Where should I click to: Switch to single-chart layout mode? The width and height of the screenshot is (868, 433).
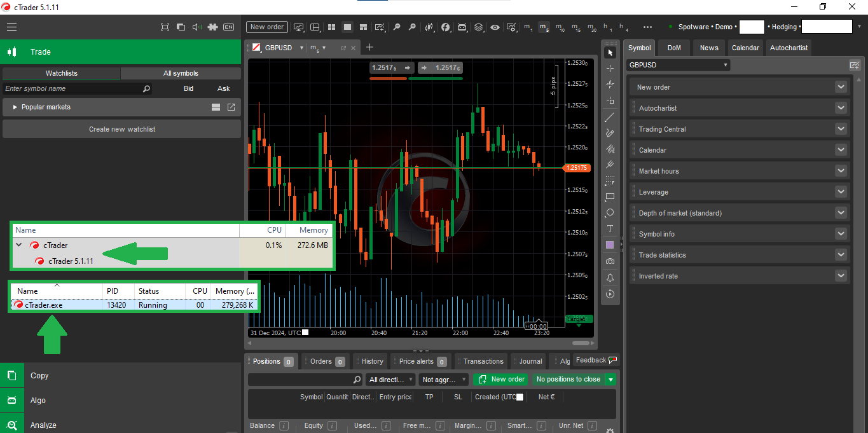tap(347, 27)
